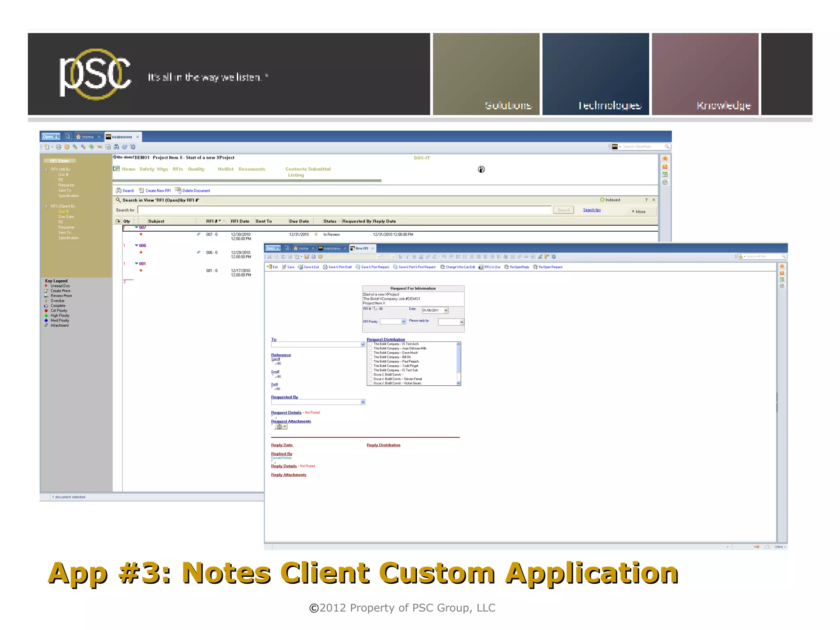Open the To field dropdown

click(363, 345)
